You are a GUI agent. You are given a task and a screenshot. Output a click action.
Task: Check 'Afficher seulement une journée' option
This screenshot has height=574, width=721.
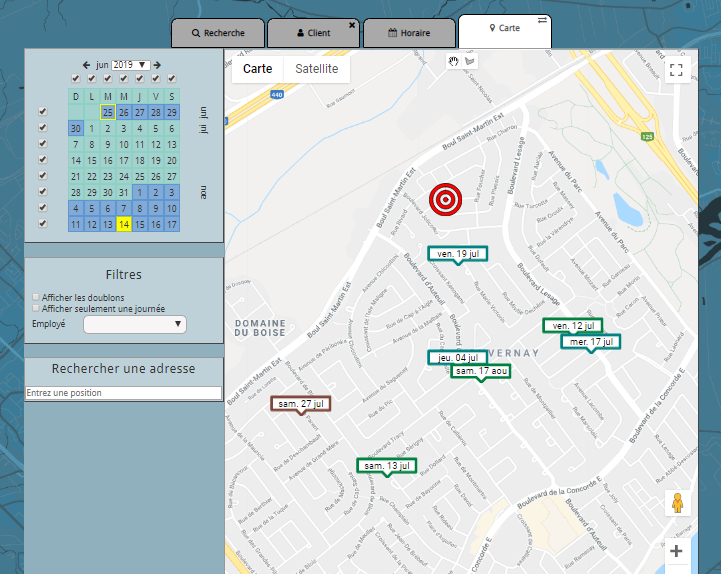(x=37, y=309)
